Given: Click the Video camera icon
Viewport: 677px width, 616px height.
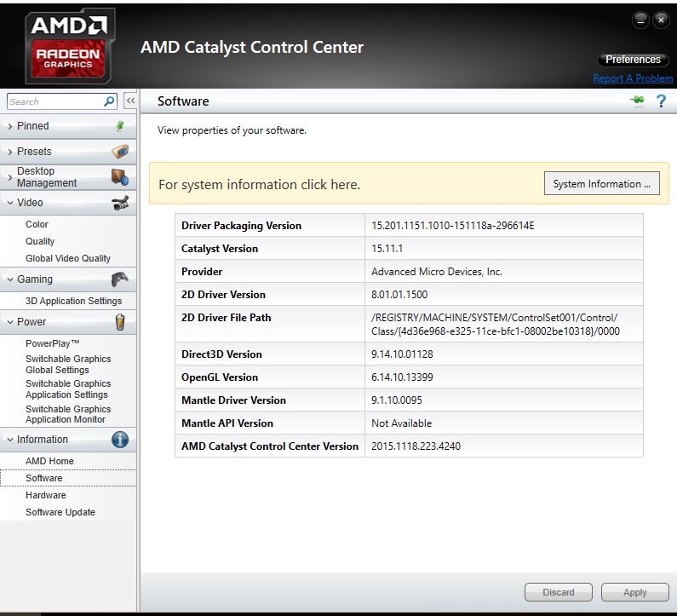Looking at the screenshot, I should pyautogui.click(x=120, y=203).
